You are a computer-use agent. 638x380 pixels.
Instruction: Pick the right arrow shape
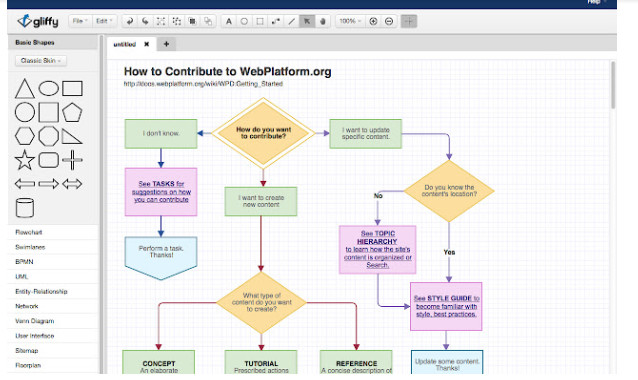point(48,184)
